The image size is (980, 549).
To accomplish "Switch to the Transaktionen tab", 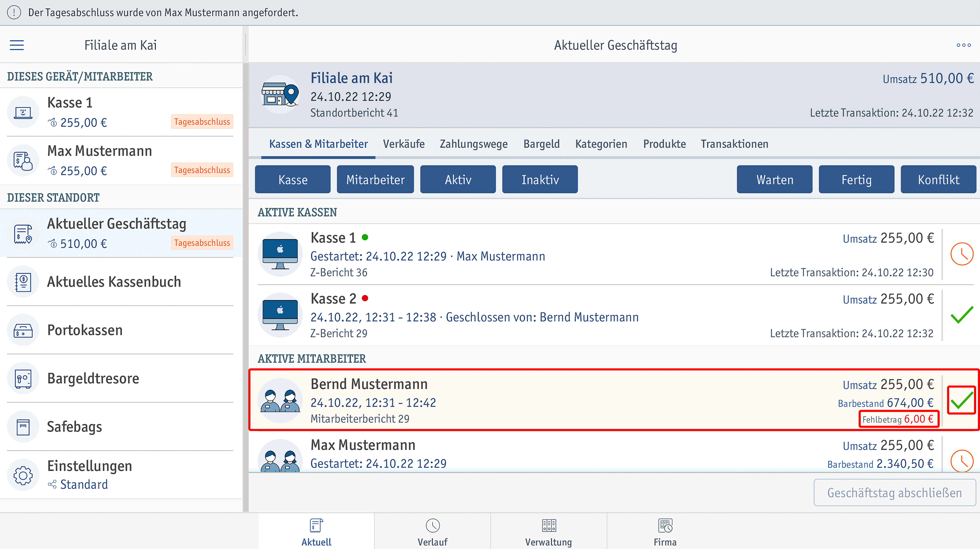I will click(734, 144).
